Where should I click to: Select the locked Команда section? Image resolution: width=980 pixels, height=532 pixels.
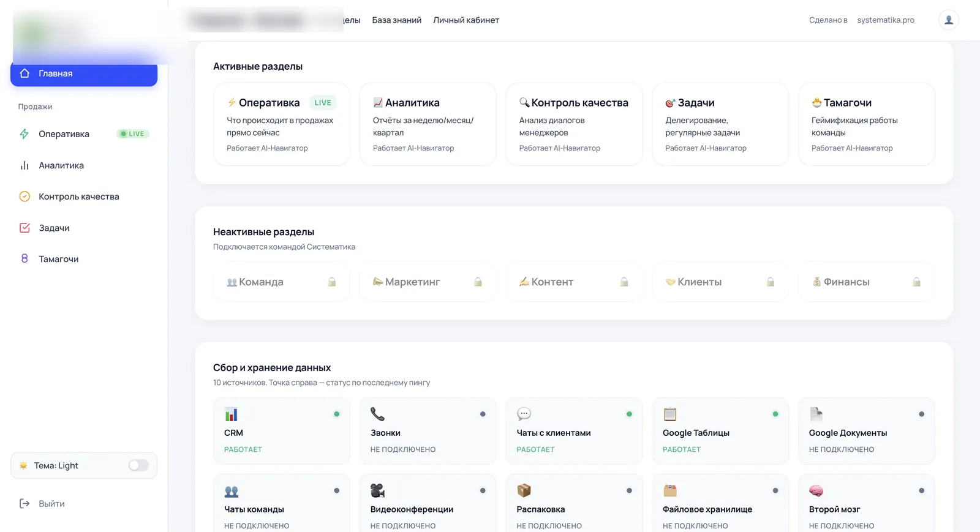[282, 282]
